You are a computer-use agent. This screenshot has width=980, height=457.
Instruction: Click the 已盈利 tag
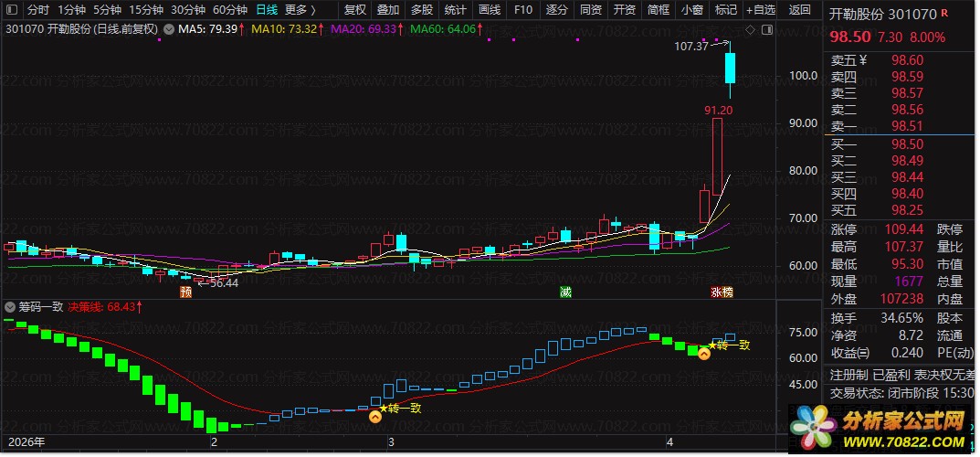point(890,375)
